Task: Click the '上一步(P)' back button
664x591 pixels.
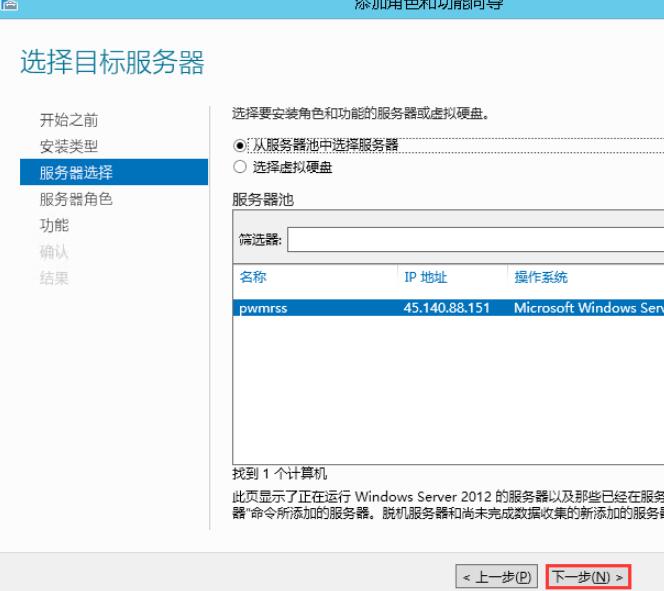Action: coord(496,577)
